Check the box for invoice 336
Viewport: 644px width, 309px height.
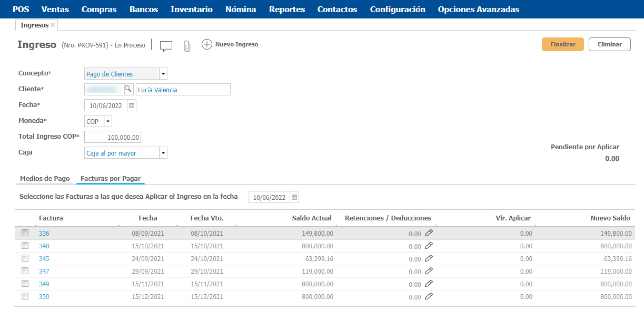click(x=25, y=233)
